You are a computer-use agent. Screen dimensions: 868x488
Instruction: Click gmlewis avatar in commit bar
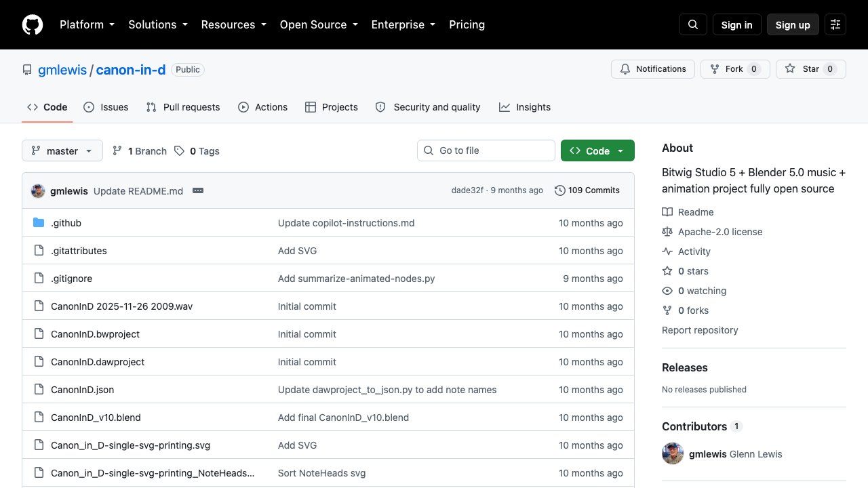pos(38,190)
